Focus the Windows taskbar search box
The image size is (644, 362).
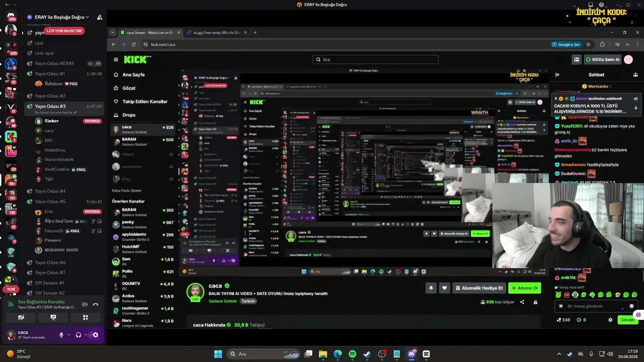click(263, 354)
